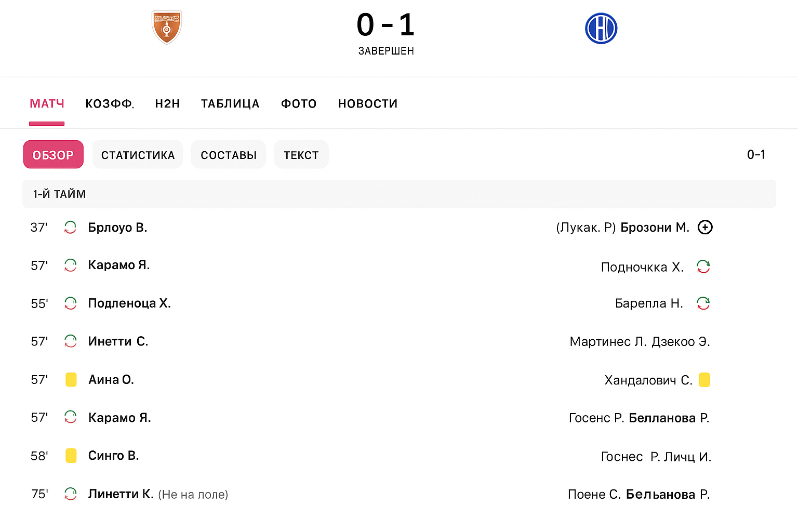Switch to the ТАБЛИЦА tab
This screenshot has height=532, width=798.
tap(230, 103)
